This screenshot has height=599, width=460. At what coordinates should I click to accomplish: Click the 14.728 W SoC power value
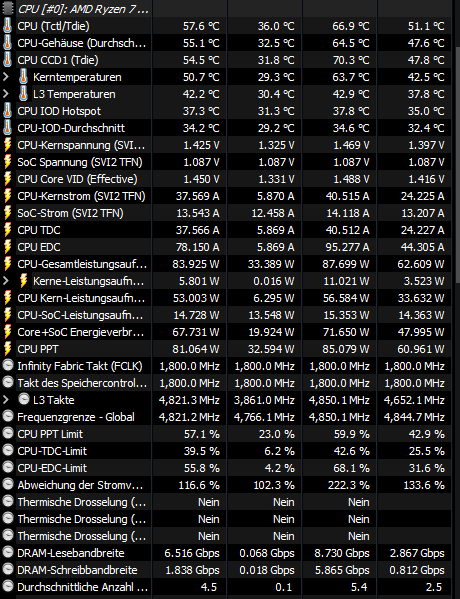tap(196, 315)
